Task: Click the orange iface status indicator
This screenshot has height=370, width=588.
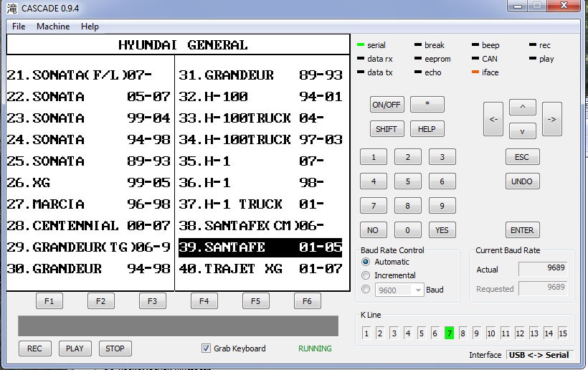Action: pyautogui.click(x=475, y=72)
